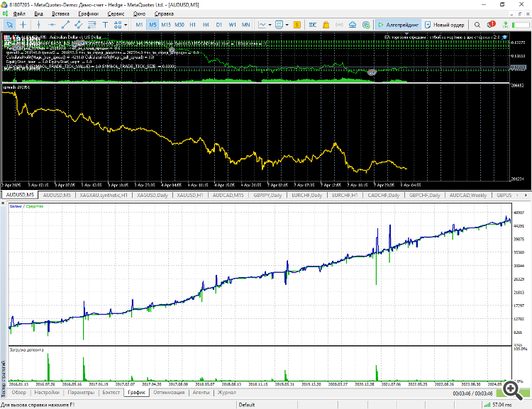Toggle the Алготрейдинг algo trading button

[398, 25]
